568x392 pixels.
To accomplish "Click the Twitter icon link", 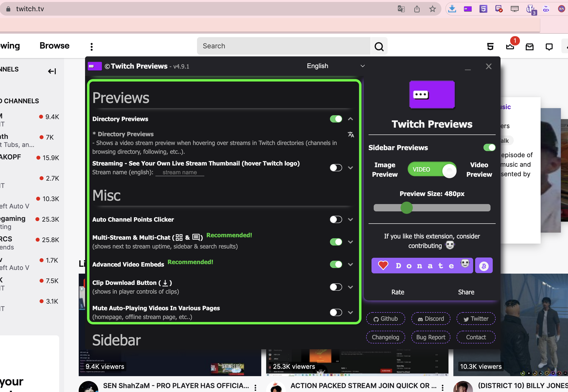I will pyautogui.click(x=476, y=319).
